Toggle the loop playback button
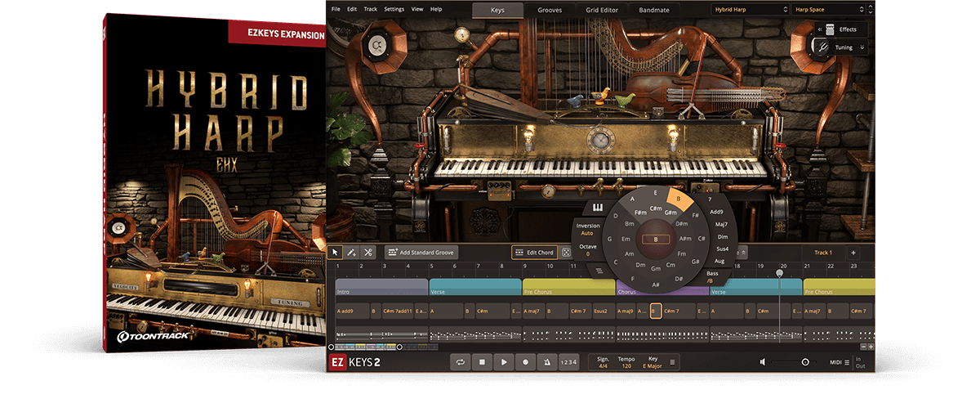The width and height of the screenshot is (980, 399). [461, 362]
